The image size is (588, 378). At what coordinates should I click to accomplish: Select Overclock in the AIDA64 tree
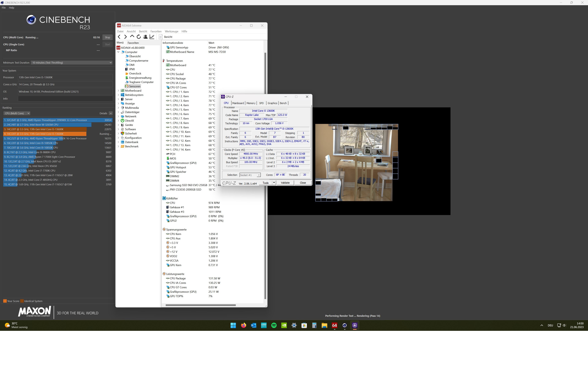(x=135, y=74)
